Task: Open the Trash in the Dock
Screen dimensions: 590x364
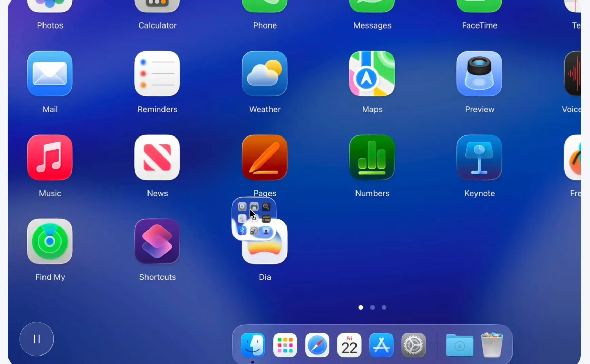Action: tap(492, 345)
